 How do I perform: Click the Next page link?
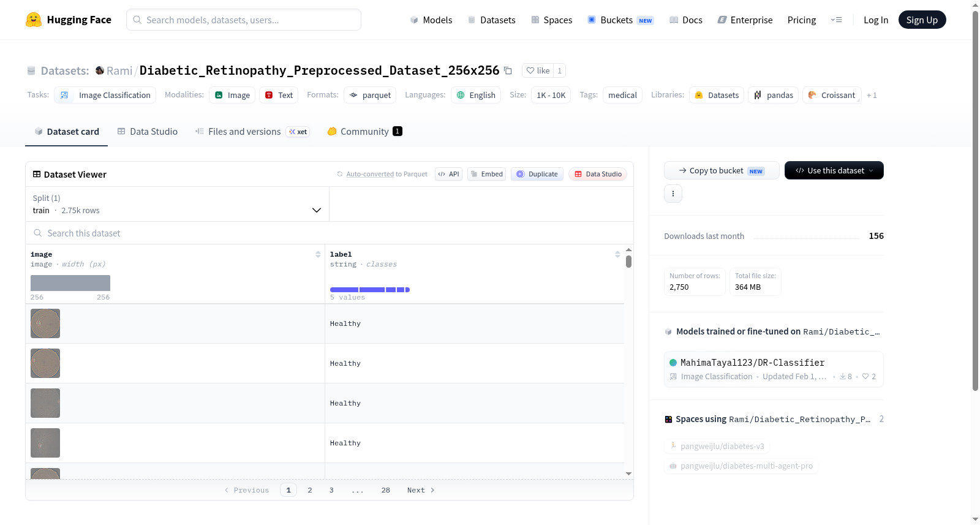point(421,490)
